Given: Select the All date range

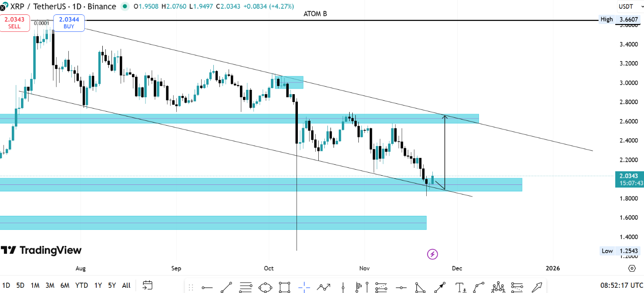Looking at the screenshot, I should (126, 285).
